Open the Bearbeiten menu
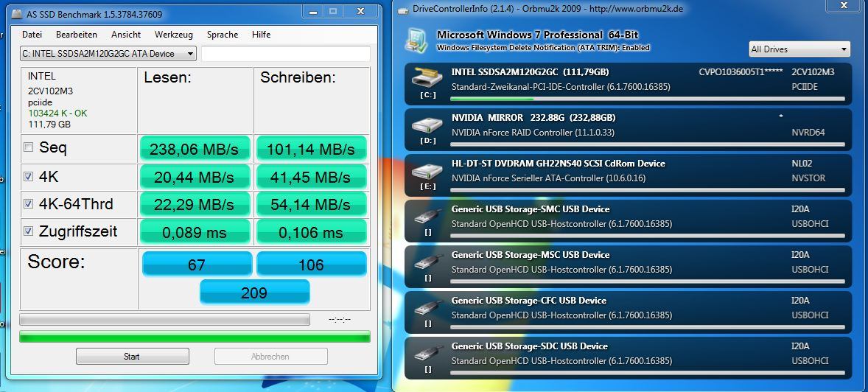868x392 pixels. click(x=77, y=35)
